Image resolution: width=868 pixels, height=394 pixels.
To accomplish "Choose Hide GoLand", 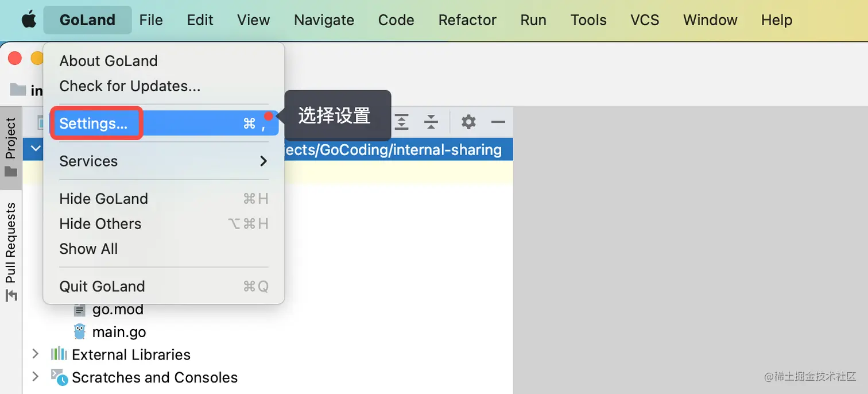I will tap(164, 199).
